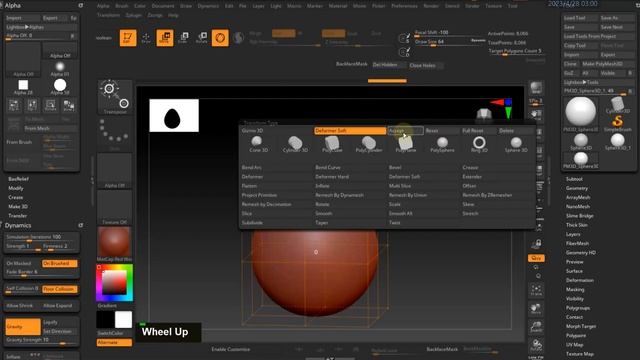Image resolution: width=640 pixels, height=360 pixels.
Task: Open the Brush menu
Action: (x=122, y=6)
